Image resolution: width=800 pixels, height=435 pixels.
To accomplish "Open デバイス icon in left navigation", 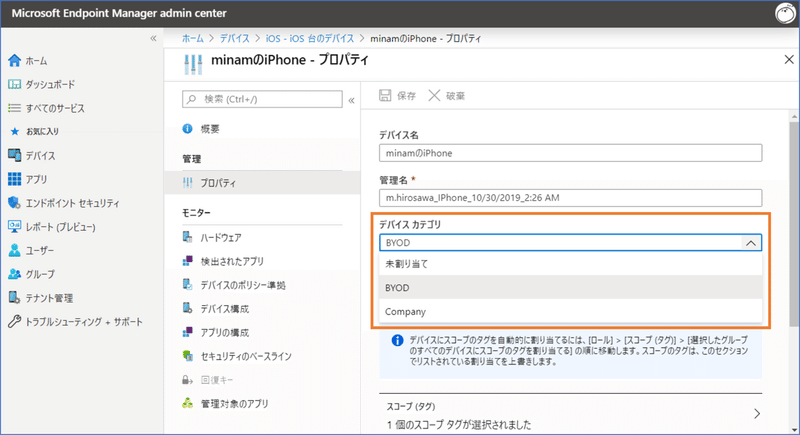I will pyautogui.click(x=14, y=155).
